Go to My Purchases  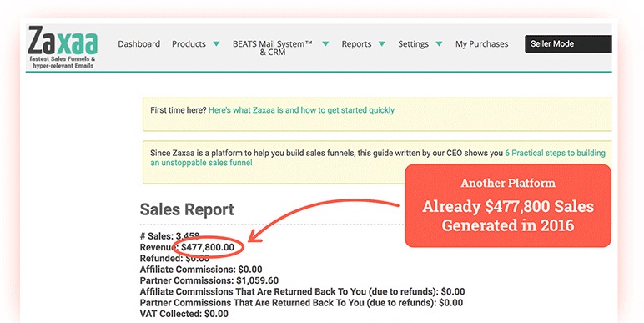click(482, 44)
